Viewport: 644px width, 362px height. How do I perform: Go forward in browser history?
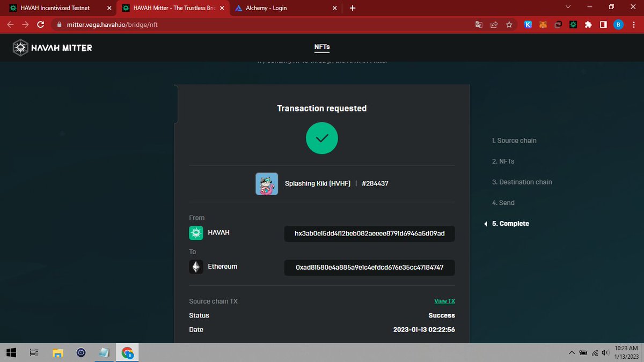pos(25,25)
